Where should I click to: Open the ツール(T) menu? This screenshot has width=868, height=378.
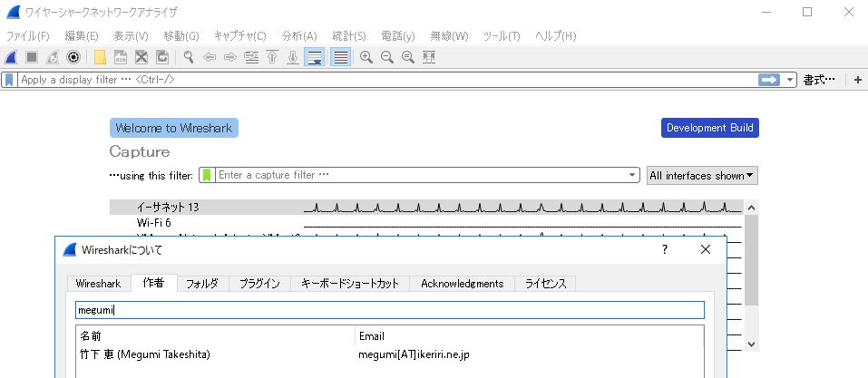tap(502, 36)
